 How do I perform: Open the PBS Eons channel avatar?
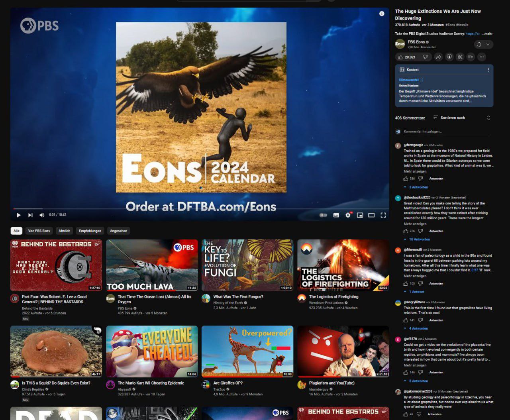(400, 44)
